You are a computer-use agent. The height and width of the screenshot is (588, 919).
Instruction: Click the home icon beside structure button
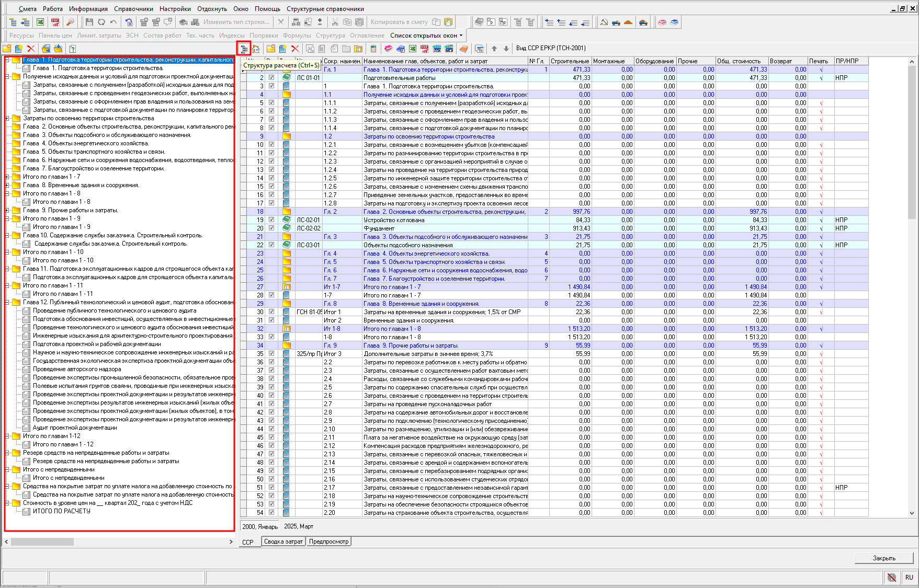256,49
